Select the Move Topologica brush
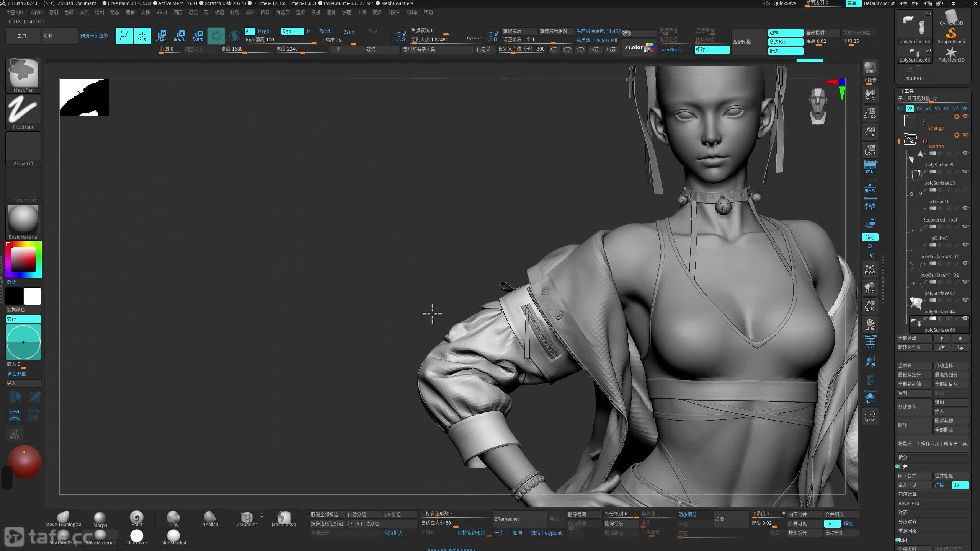 [63, 519]
